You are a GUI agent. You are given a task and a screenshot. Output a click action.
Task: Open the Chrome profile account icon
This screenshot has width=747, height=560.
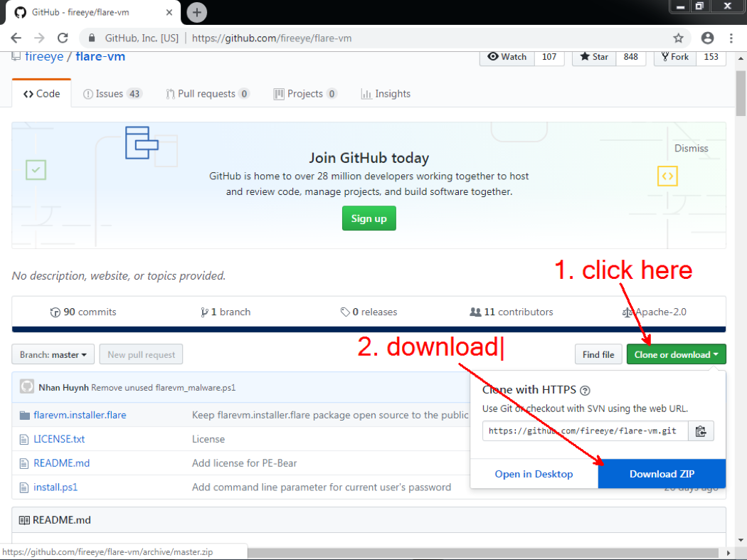pyautogui.click(x=707, y=38)
